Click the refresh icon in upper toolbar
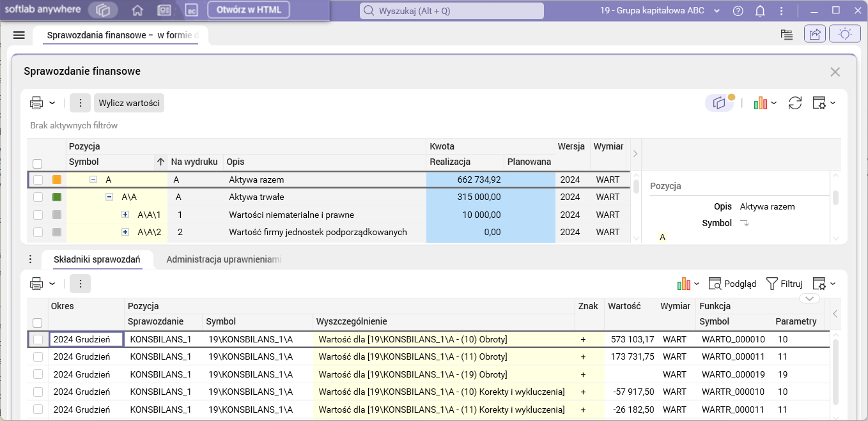 pos(794,103)
